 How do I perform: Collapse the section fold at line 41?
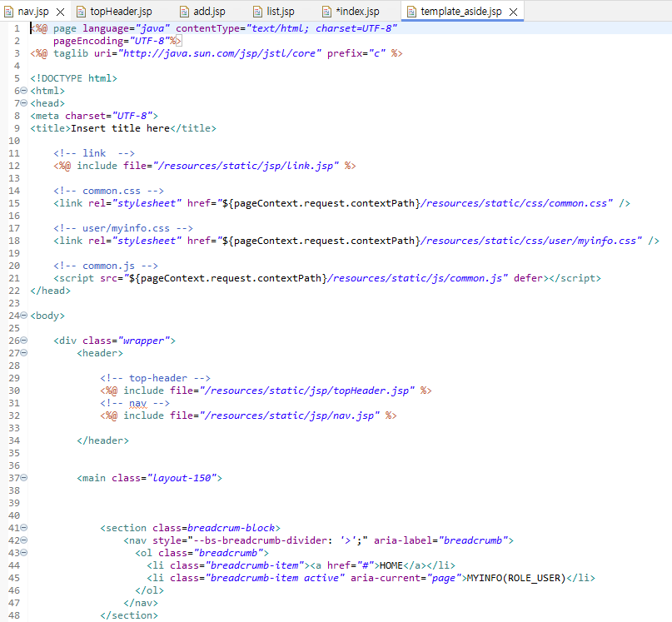[x=24, y=528]
